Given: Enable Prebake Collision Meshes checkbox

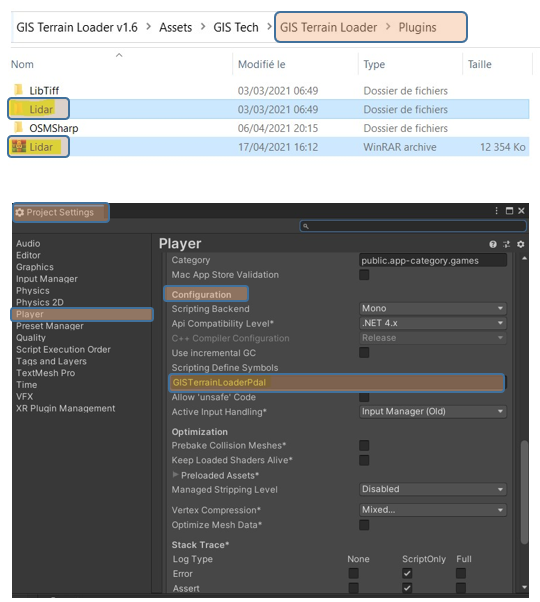Looking at the screenshot, I should pos(364,445).
